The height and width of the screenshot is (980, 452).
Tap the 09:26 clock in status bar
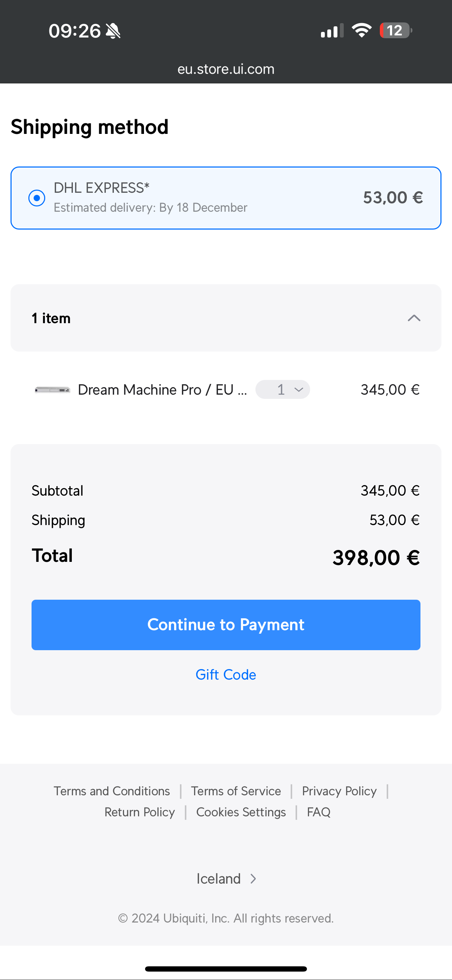75,31
